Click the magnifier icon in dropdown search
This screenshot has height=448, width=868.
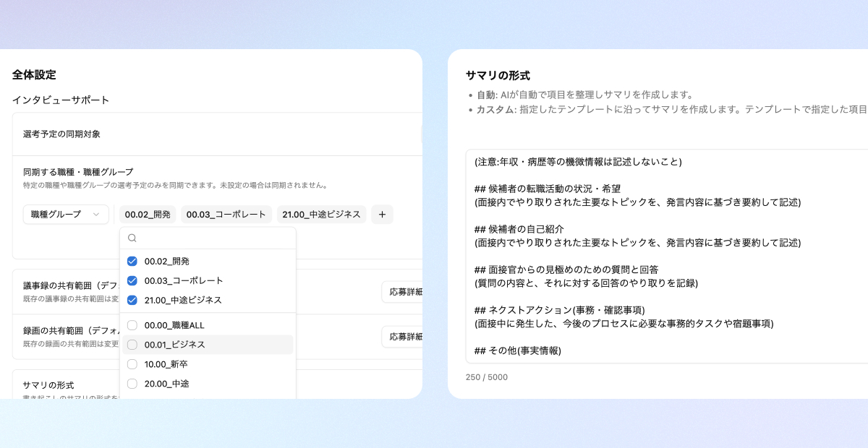tap(132, 238)
